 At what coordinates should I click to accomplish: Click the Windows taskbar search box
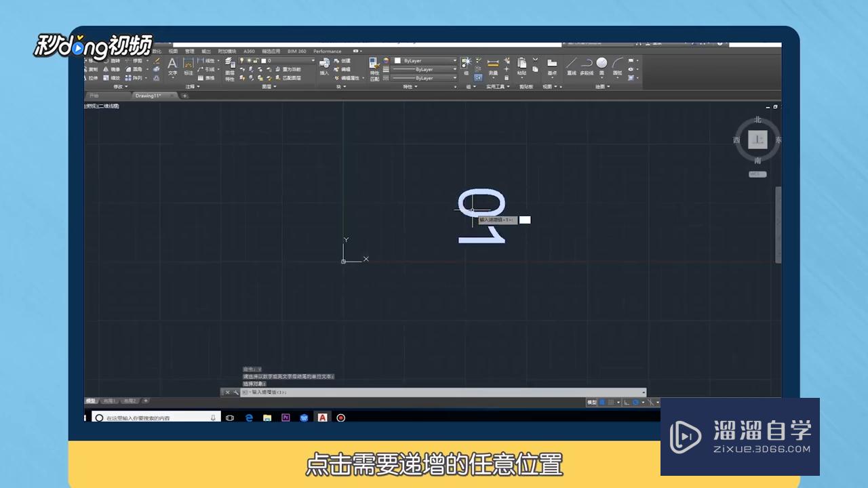[x=157, y=418]
